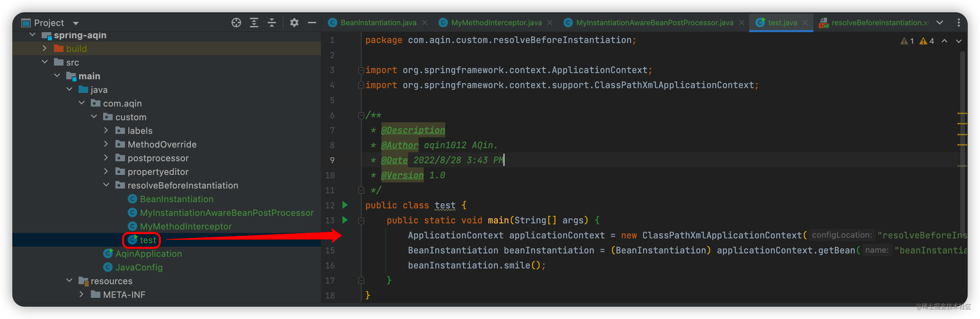980x319 pixels.
Task: Collapse the resources folder
Action: (x=69, y=281)
